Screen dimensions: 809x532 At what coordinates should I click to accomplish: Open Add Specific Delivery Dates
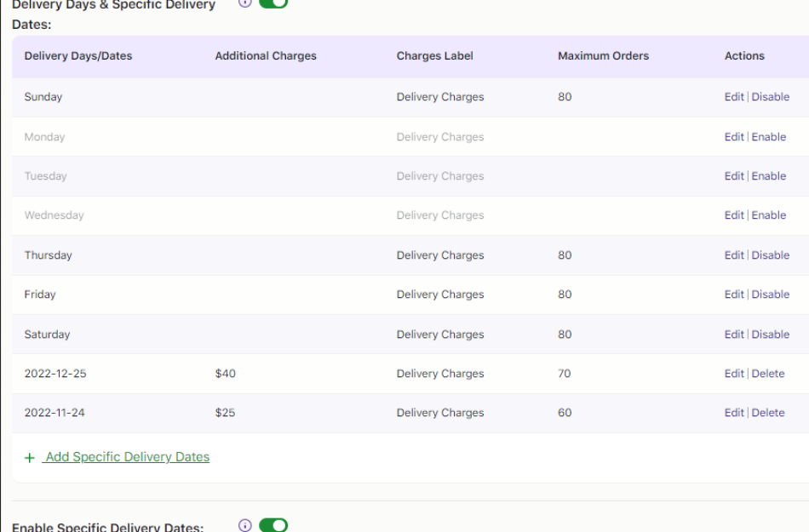click(x=126, y=457)
